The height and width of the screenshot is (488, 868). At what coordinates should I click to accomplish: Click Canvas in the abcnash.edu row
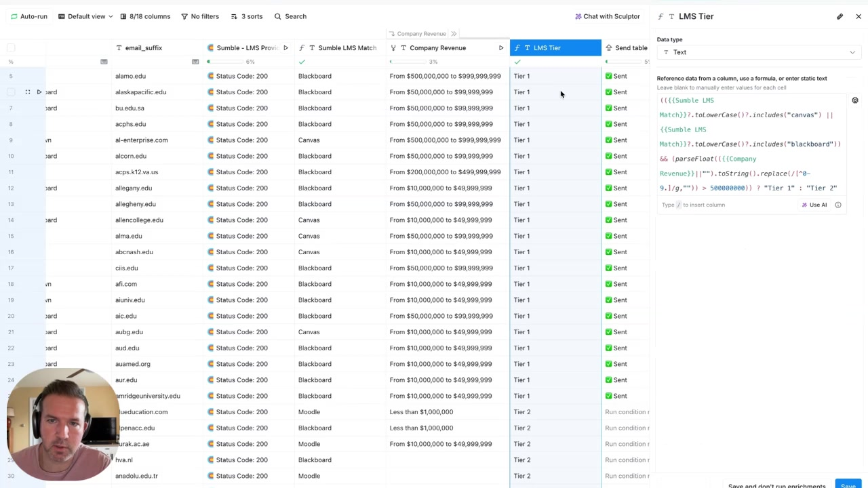[x=309, y=251]
